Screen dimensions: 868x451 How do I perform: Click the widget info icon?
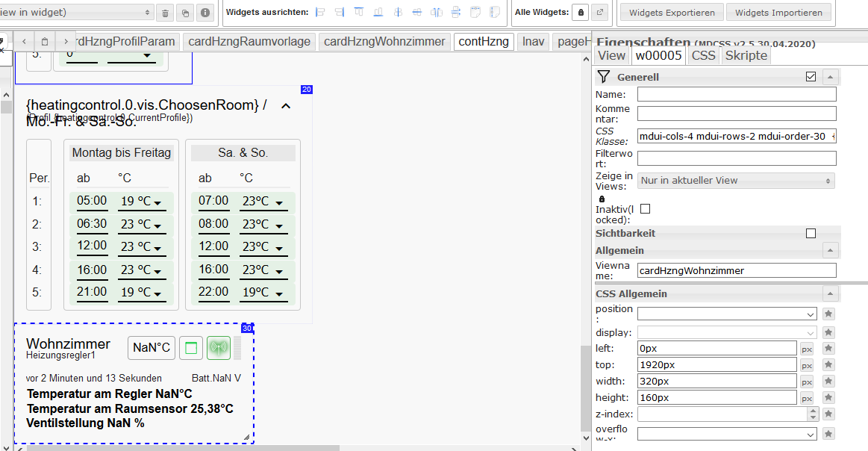(x=205, y=13)
